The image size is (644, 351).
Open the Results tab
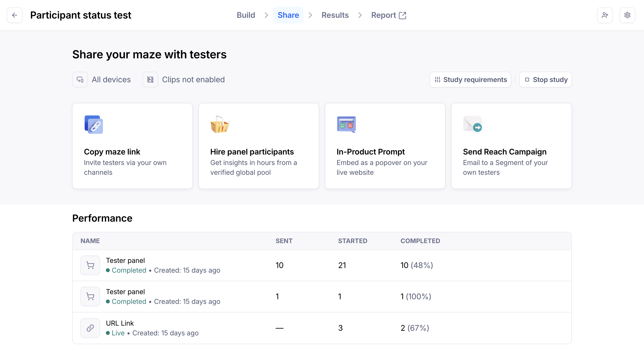pos(335,15)
